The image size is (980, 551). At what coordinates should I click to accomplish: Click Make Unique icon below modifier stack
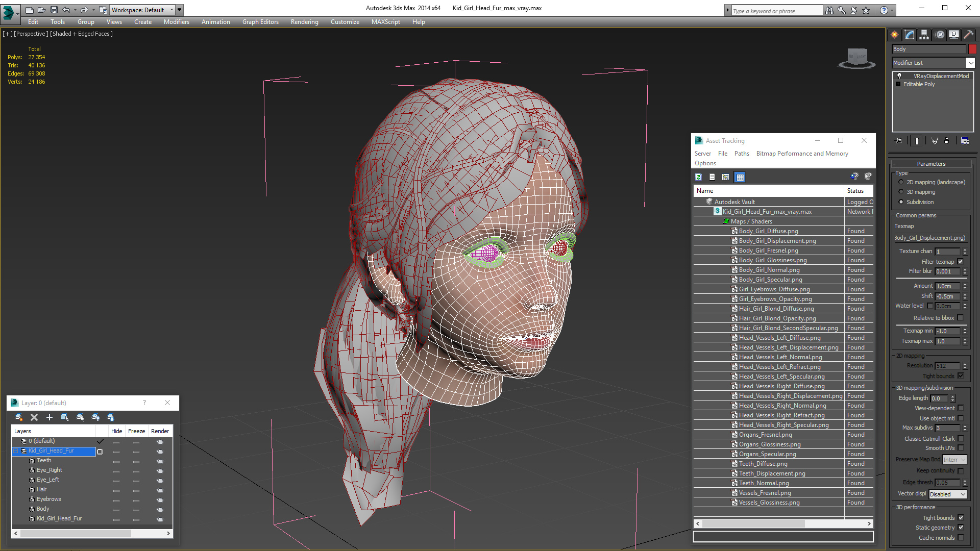point(935,141)
